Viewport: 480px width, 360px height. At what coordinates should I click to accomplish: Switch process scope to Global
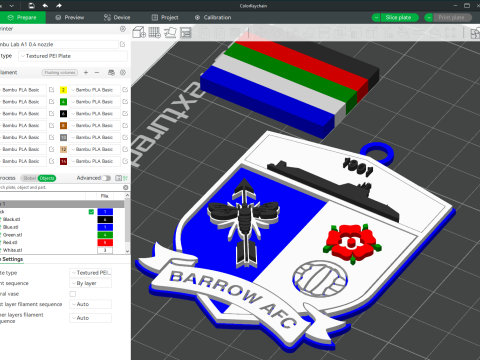(29, 178)
